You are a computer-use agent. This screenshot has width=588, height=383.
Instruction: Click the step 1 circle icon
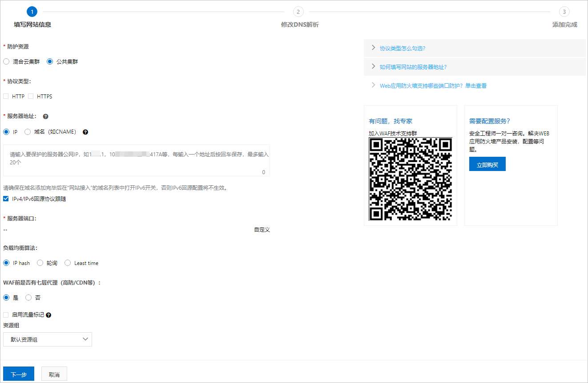(32, 12)
